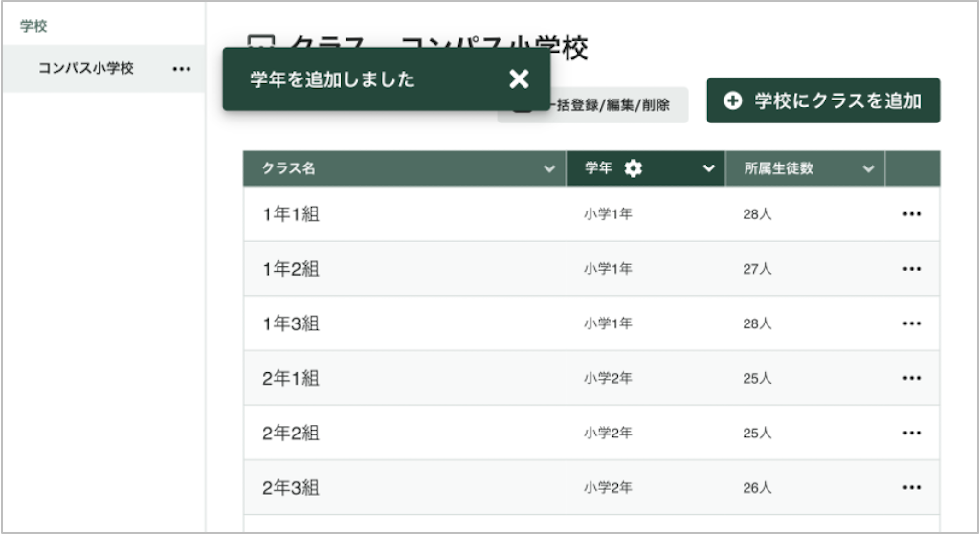Screen dimensions: 980x534
Task: Sort by クラス名 column chevron
Action: [x=549, y=168]
